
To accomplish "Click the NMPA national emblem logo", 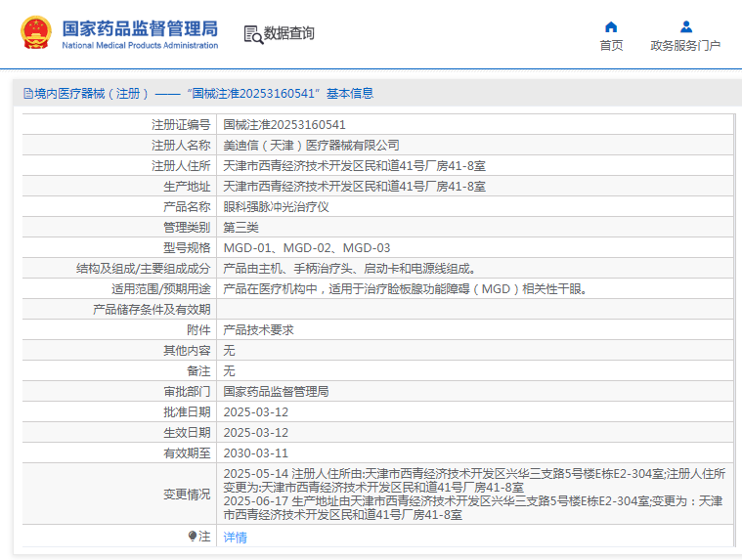I will [36, 32].
